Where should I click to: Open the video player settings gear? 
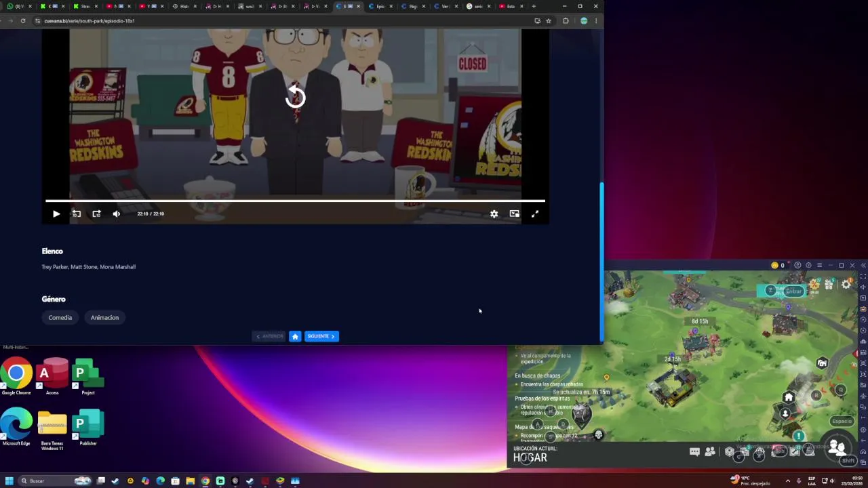[494, 213]
